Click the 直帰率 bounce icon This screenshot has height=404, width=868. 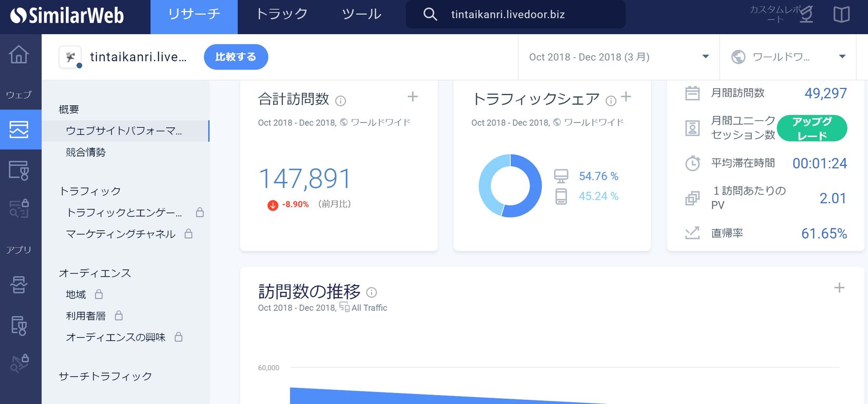coord(692,233)
